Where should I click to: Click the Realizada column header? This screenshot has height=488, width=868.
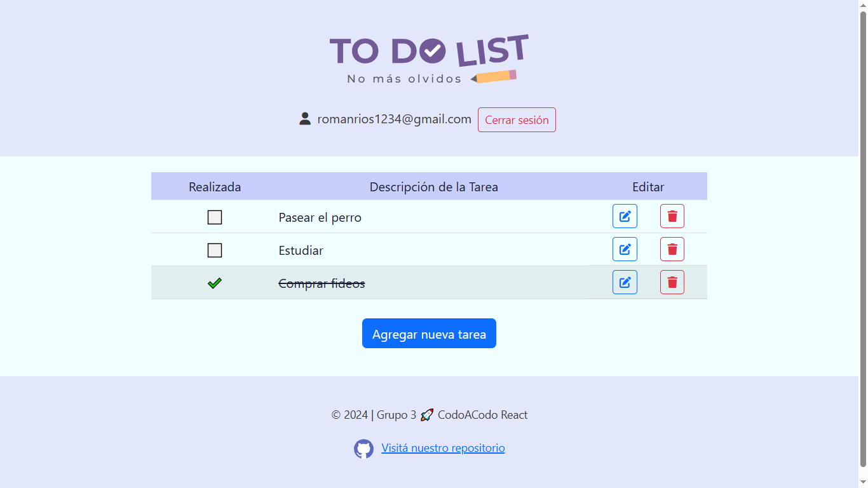pyautogui.click(x=215, y=187)
